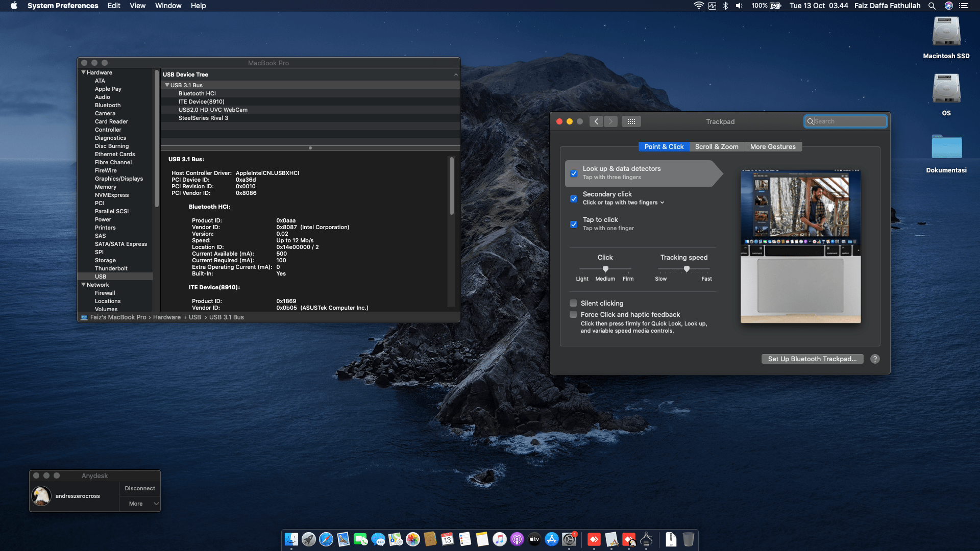Select Thunderbolt in Hardware sidebar
This screenshot has height=551, width=980.
[x=111, y=268]
